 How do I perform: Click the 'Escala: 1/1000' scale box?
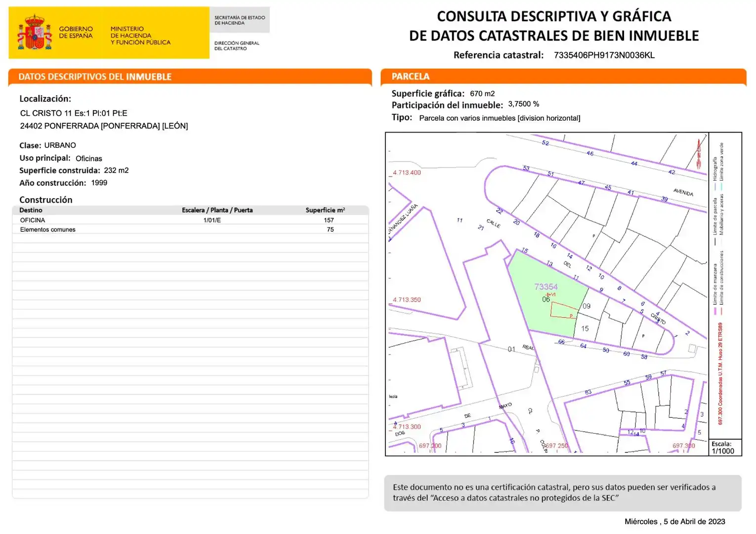click(725, 447)
